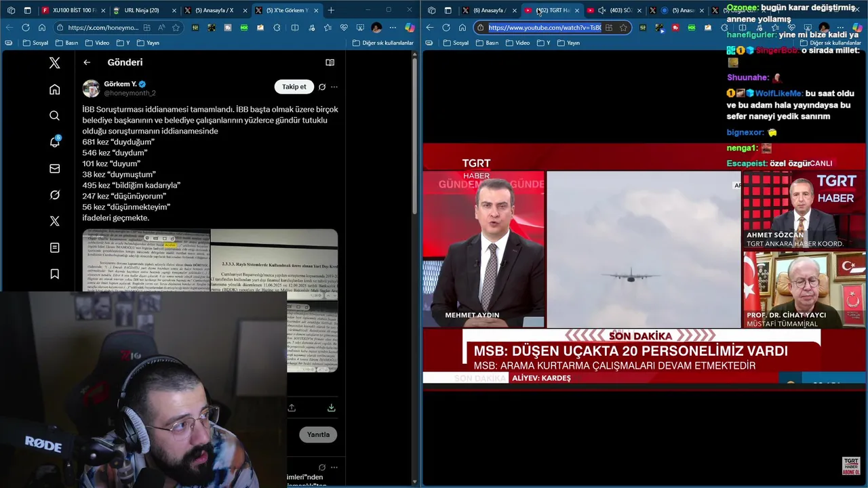The height and width of the screenshot is (488, 868).
Task: Click Takip et follow button
Action: click(x=294, y=87)
